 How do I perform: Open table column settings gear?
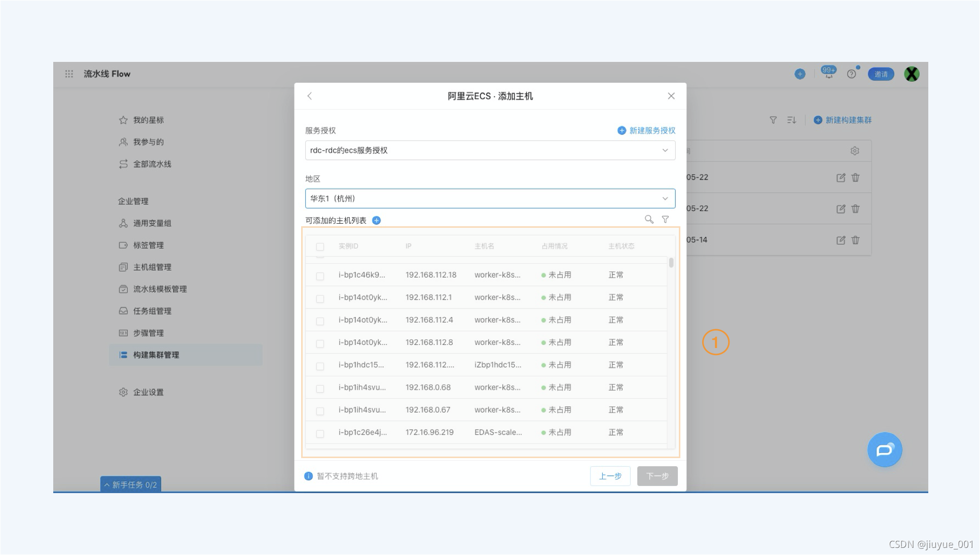855,151
